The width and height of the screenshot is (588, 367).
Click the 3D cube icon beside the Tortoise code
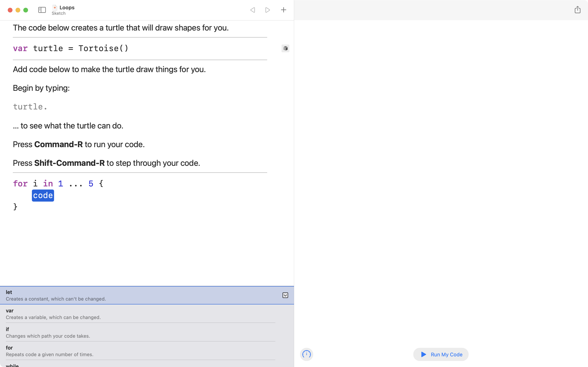[285, 48]
